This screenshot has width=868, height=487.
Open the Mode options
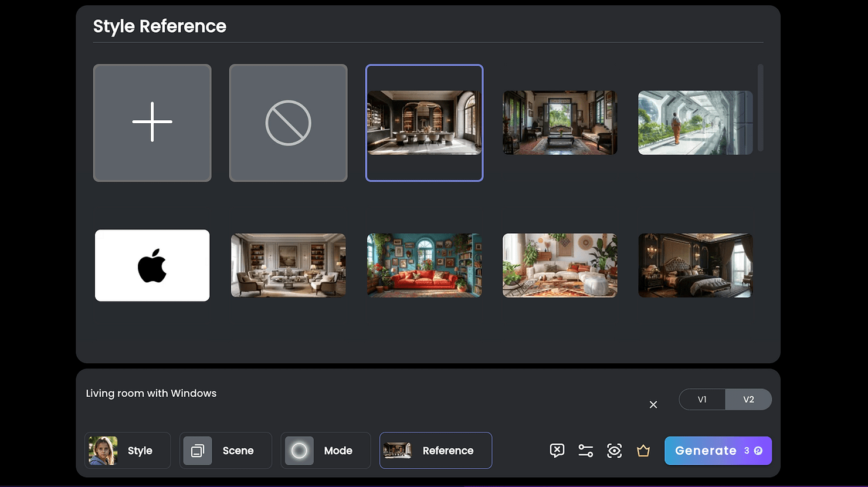[325, 451]
